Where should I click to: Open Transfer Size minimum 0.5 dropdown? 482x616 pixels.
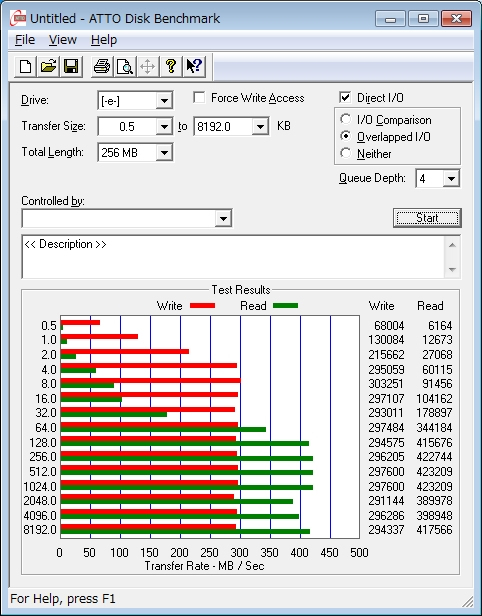(164, 126)
